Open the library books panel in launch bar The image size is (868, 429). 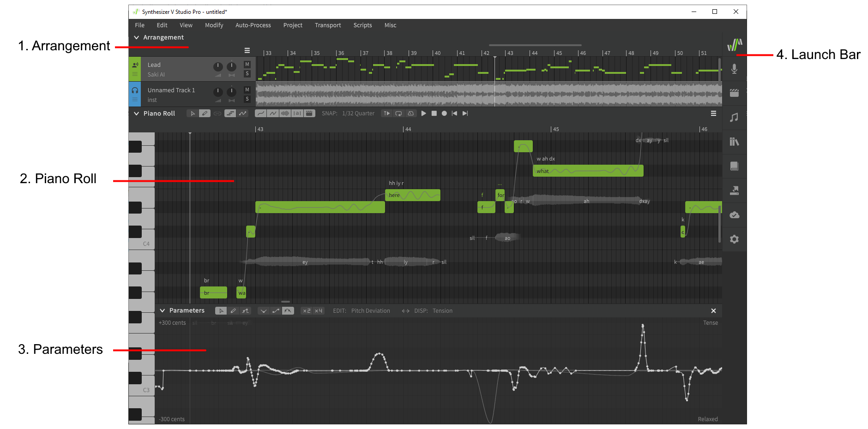click(x=734, y=142)
